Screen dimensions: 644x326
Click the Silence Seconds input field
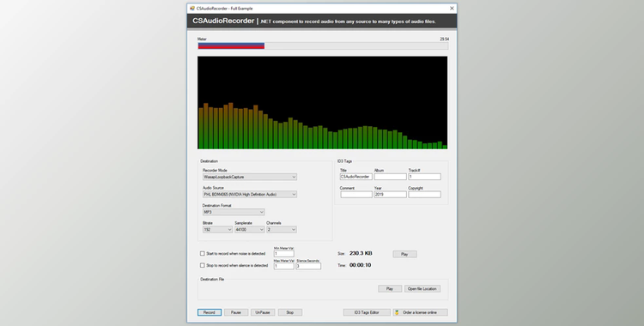[308, 266]
